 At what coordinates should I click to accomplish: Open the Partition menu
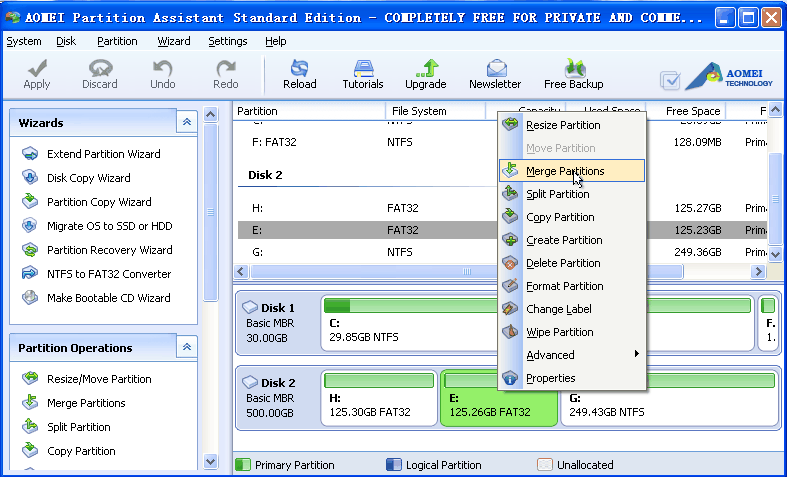(117, 41)
